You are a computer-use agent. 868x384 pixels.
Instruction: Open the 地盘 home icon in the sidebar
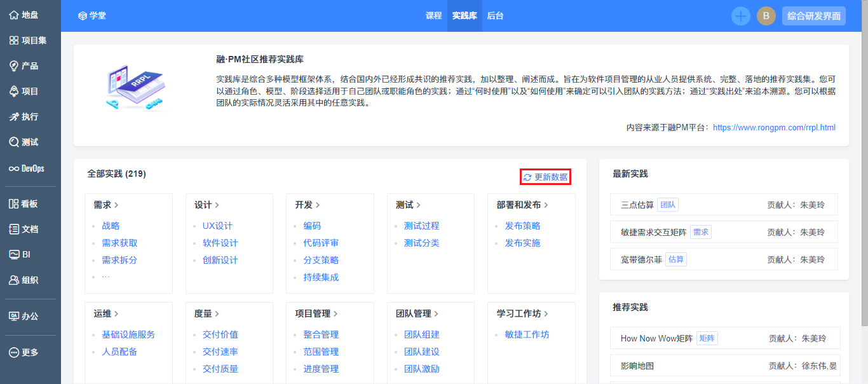[x=14, y=15]
